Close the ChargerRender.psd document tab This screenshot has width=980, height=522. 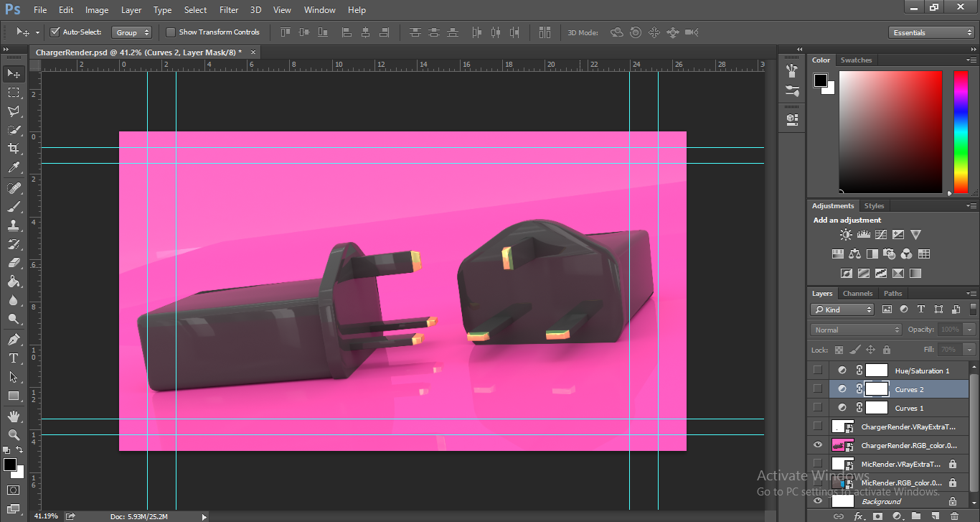point(253,52)
